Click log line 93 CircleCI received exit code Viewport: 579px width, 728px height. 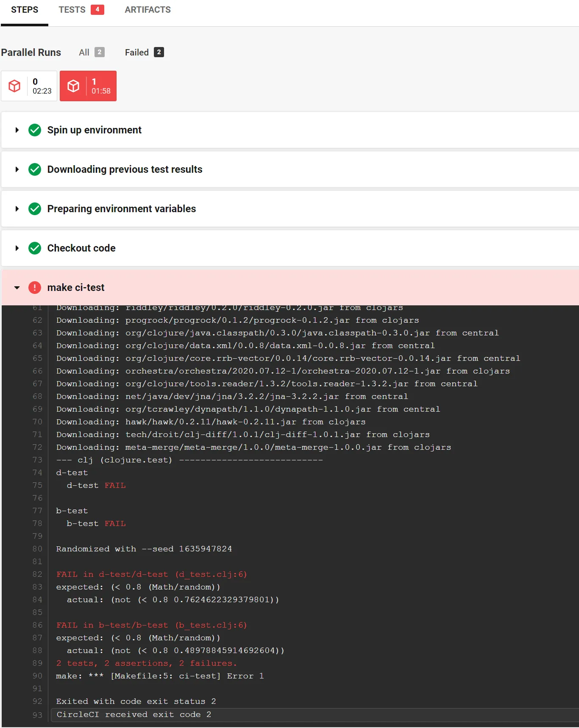(134, 714)
